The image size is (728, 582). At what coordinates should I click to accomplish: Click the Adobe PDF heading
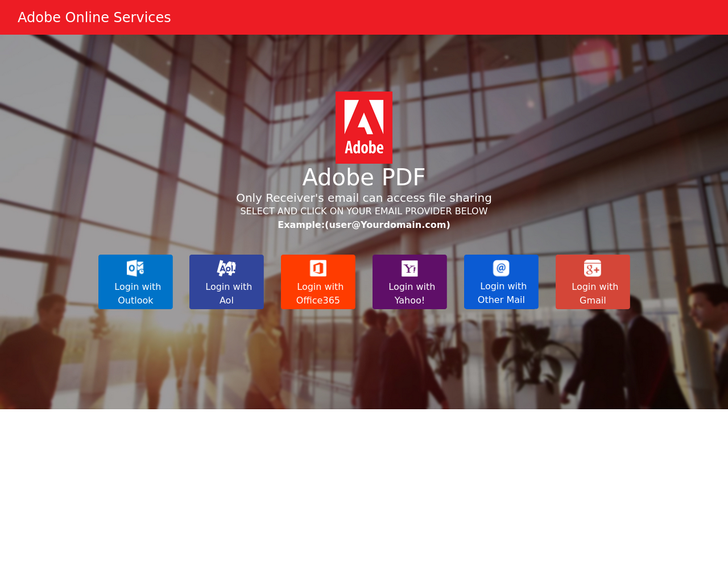click(x=364, y=177)
